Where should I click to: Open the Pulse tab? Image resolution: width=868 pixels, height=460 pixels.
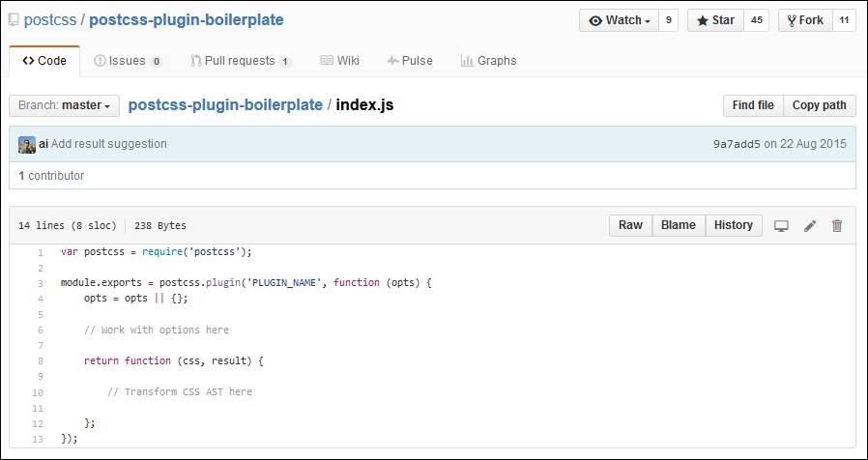coord(410,61)
